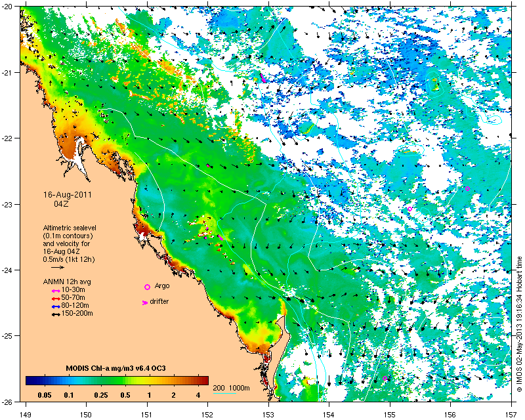The height and width of the screenshot is (420, 525).
Task: Click the drifter legend arrow icon
Action: (x=145, y=303)
